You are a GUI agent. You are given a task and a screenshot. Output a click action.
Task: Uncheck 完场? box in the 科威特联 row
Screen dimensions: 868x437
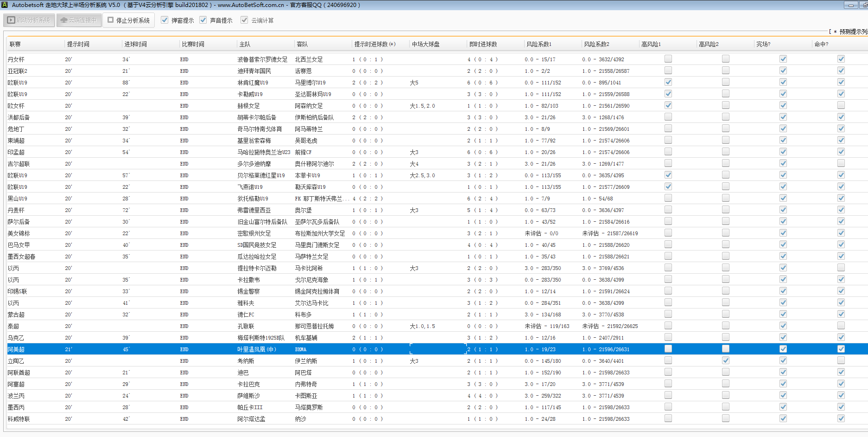click(783, 418)
